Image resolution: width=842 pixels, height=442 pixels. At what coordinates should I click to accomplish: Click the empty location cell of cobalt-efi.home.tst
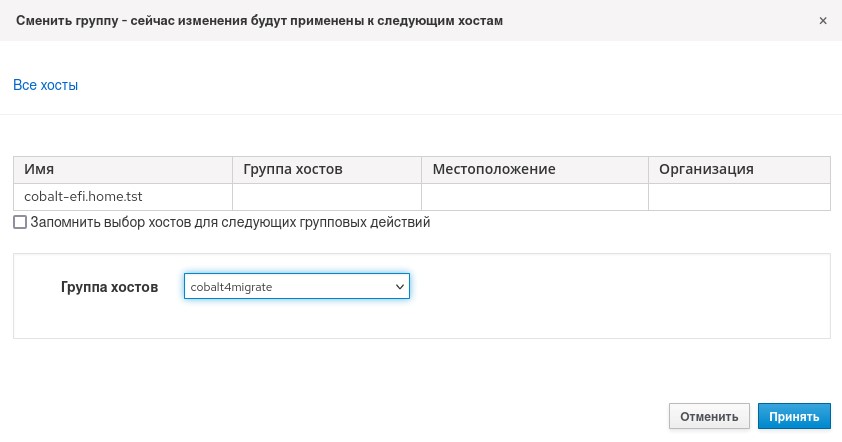[x=534, y=197]
